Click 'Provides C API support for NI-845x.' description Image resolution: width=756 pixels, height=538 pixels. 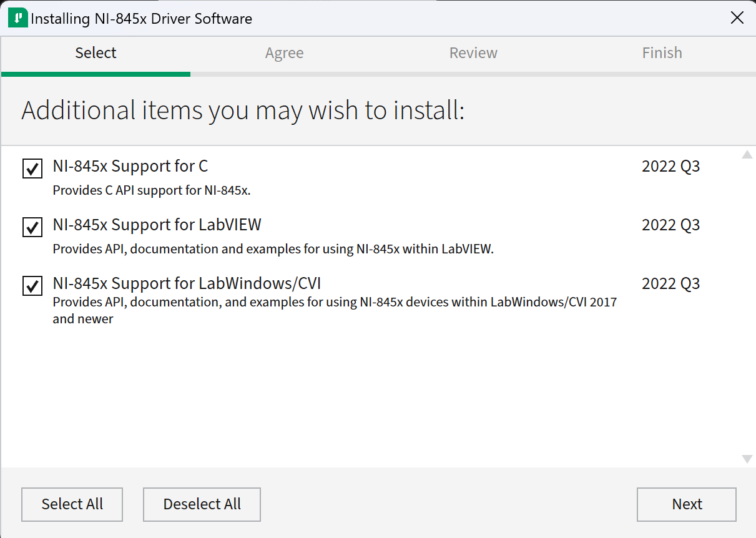152,190
